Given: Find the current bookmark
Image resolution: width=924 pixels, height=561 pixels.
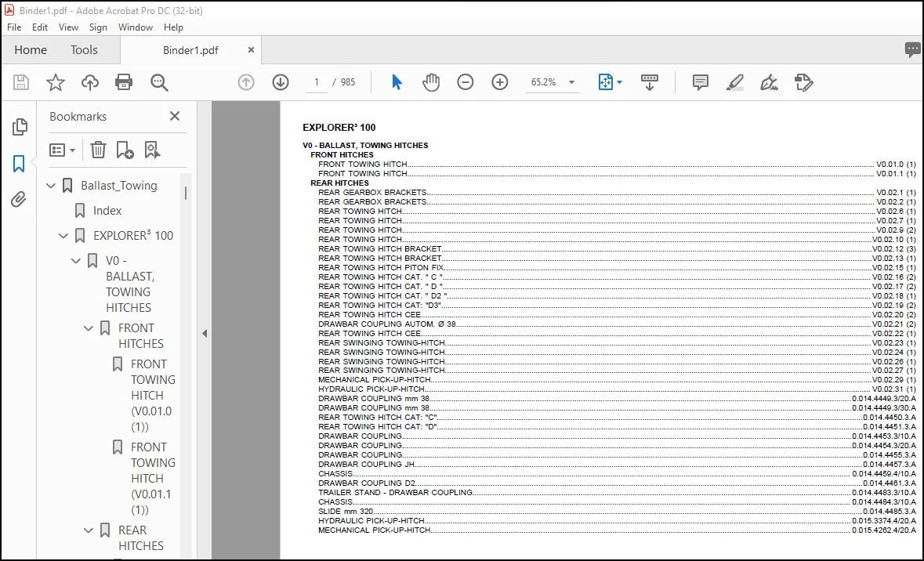Looking at the screenshot, I should point(152,150).
